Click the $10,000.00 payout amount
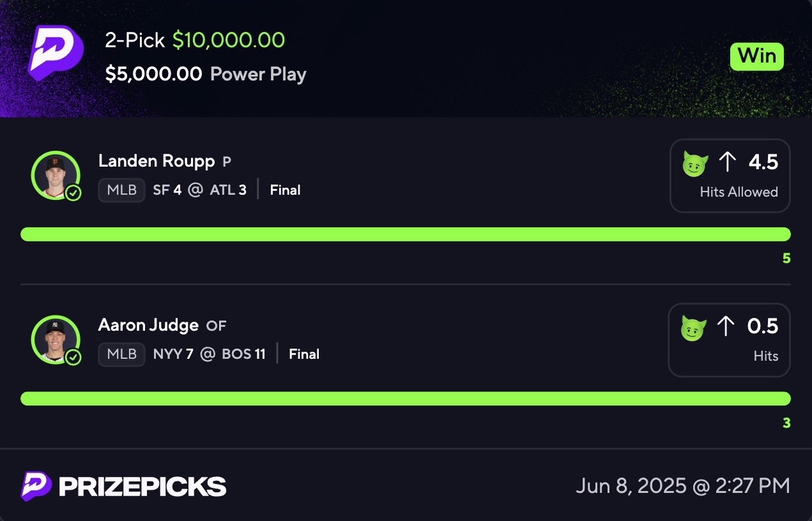The height and width of the screenshot is (521, 812). tap(229, 40)
